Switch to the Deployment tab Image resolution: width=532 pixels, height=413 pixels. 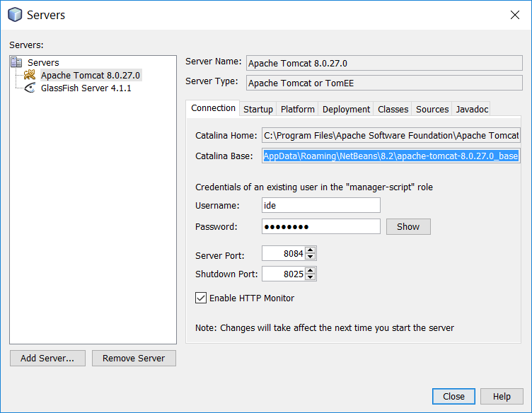(x=346, y=109)
